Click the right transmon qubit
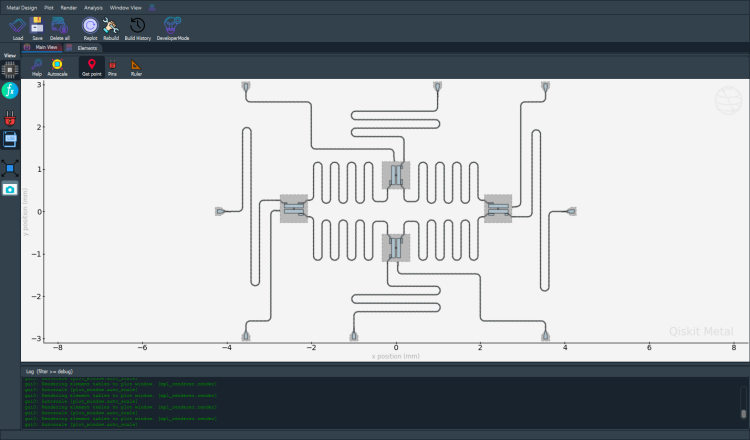750x440 pixels. 498,209
